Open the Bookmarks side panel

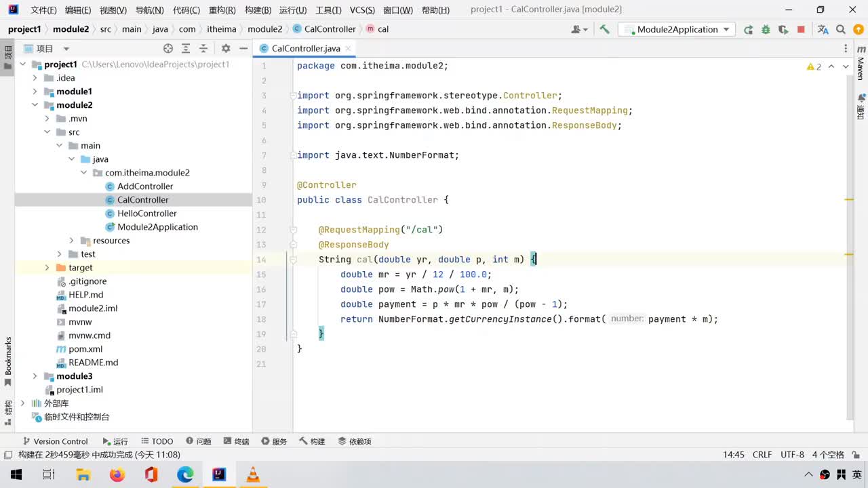(x=8, y=362)
